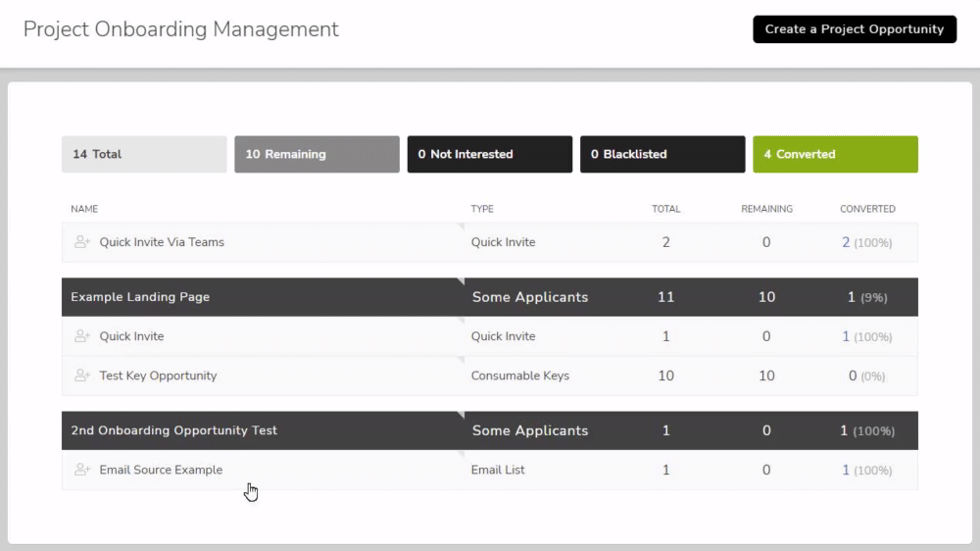Click the TYPE column header

(482, 209)
